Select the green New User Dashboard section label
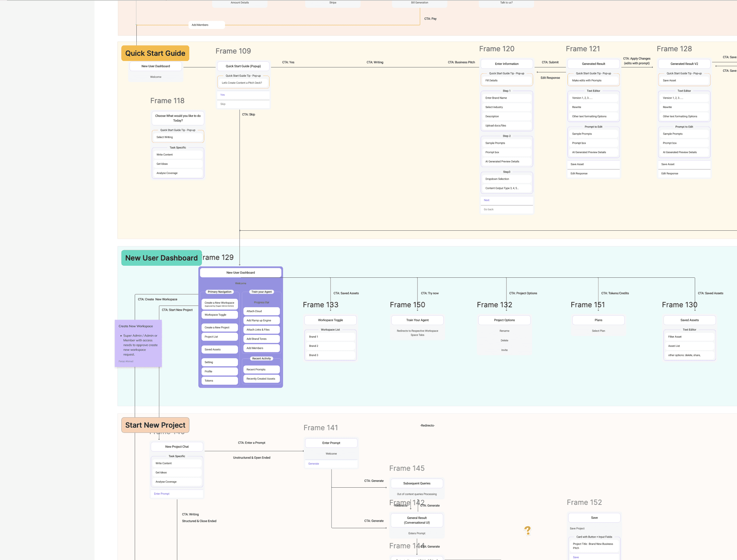The width and height of the screenshot is (737, 560). (x=161, y=258)
